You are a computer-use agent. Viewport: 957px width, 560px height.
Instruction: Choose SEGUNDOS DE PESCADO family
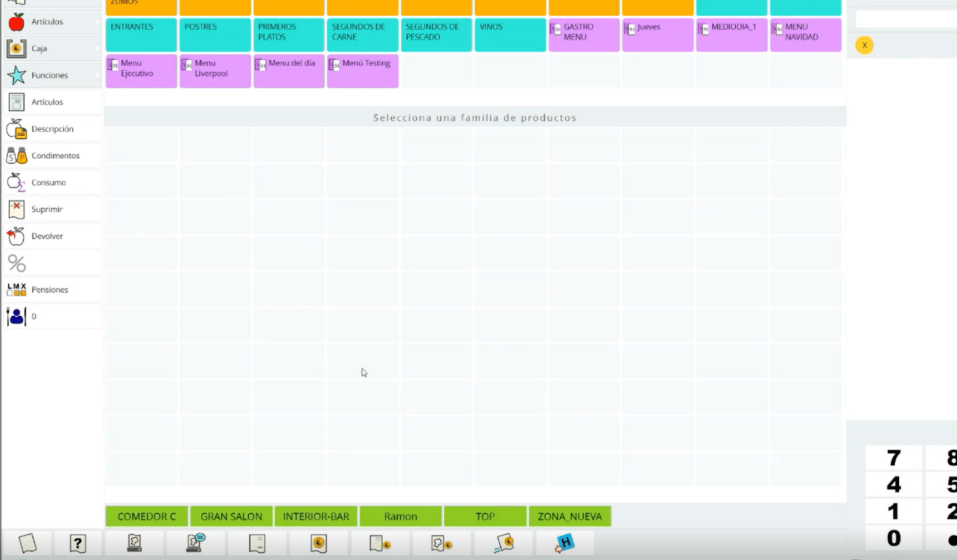(x=437, y=35)
